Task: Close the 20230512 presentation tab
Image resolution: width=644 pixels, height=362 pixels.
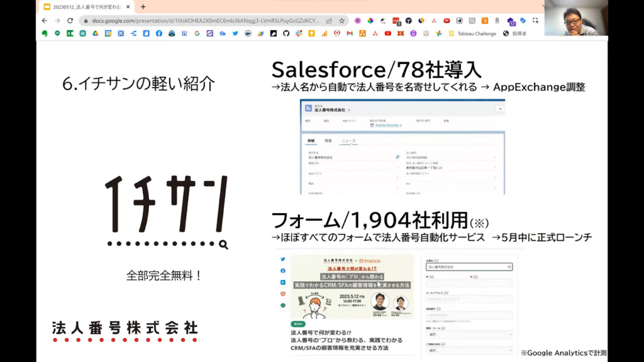Action: [128, 7]
